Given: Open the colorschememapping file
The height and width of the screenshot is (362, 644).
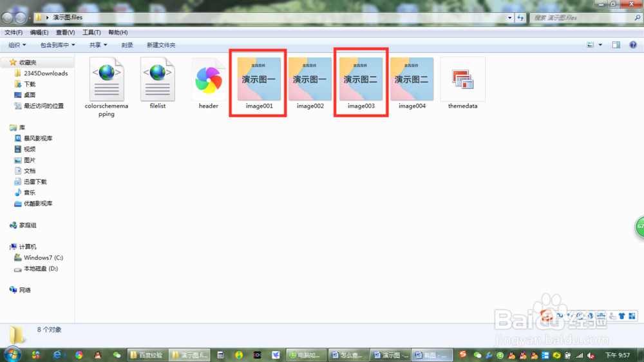Looking at the screenshot, I should (x=106, y=88).
